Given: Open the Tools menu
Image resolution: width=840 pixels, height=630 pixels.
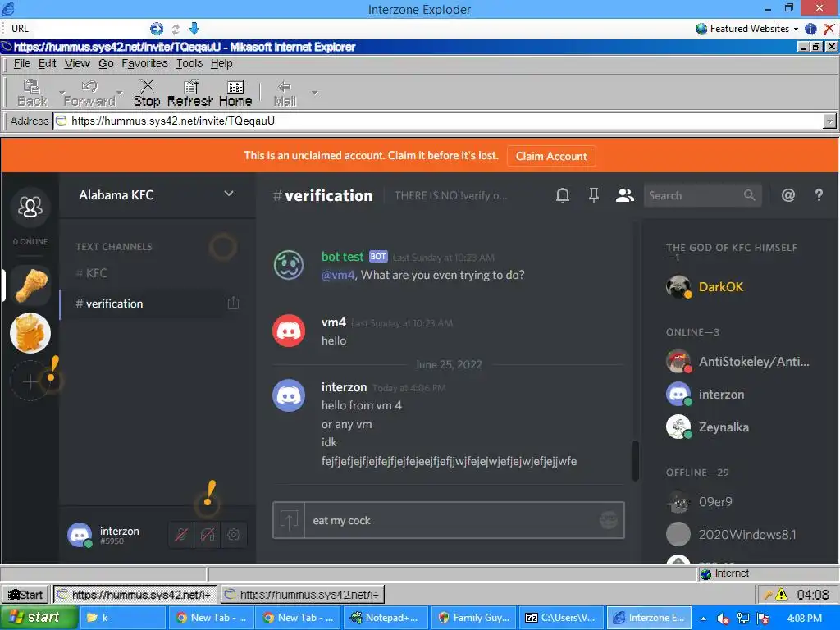Looking at the screenshot, I should 189,64.
